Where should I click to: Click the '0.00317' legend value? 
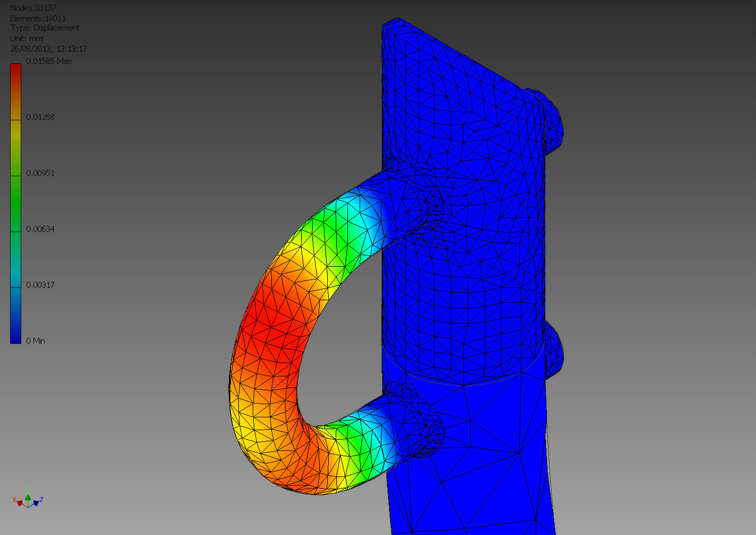coord(40,285)
